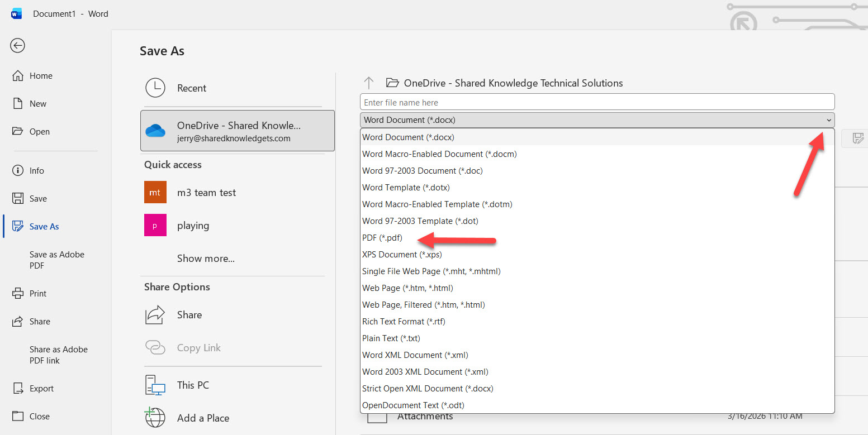Click the Enter file name here field
This screenshot has width=868, height=435.
[x=597, y=102]
